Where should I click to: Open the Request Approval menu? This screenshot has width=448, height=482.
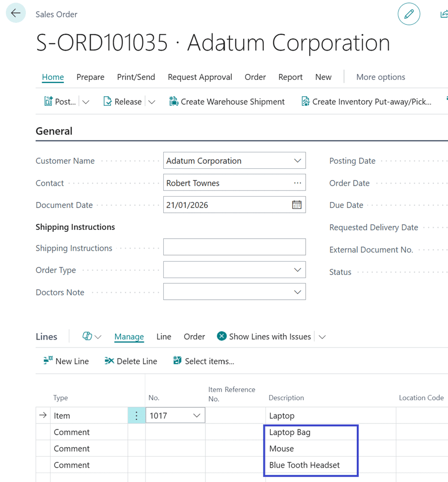pos(200,77)
